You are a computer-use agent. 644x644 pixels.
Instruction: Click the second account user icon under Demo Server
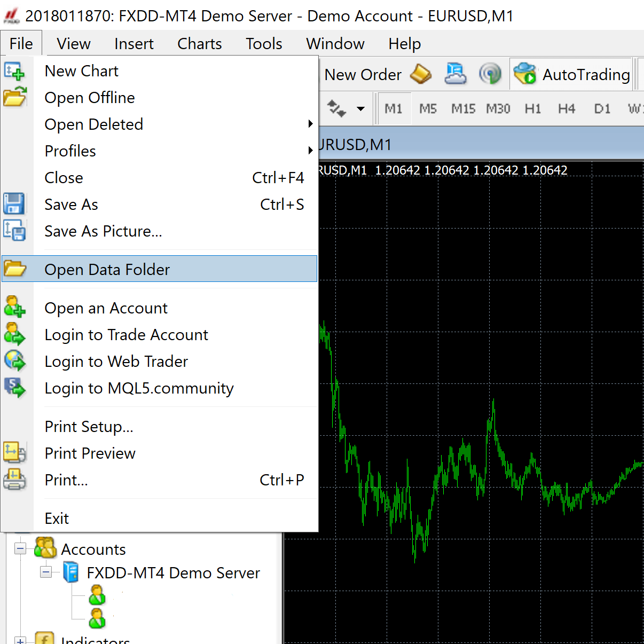point(97,618)
